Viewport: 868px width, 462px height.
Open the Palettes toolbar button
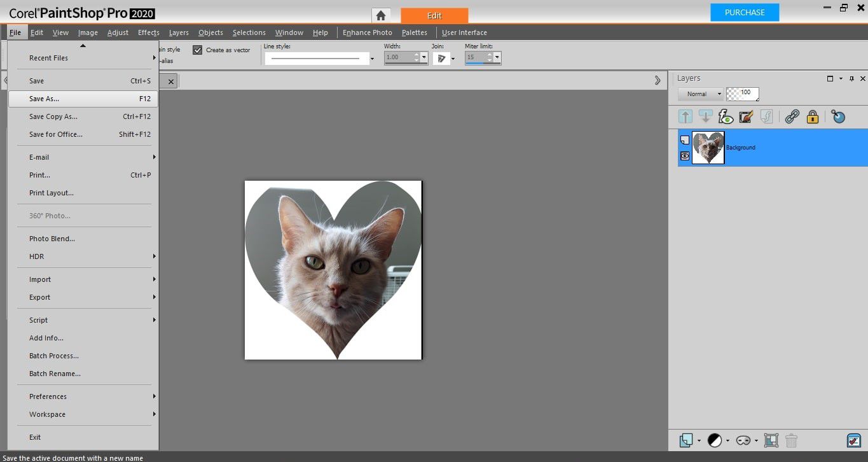tap(414, 32)
